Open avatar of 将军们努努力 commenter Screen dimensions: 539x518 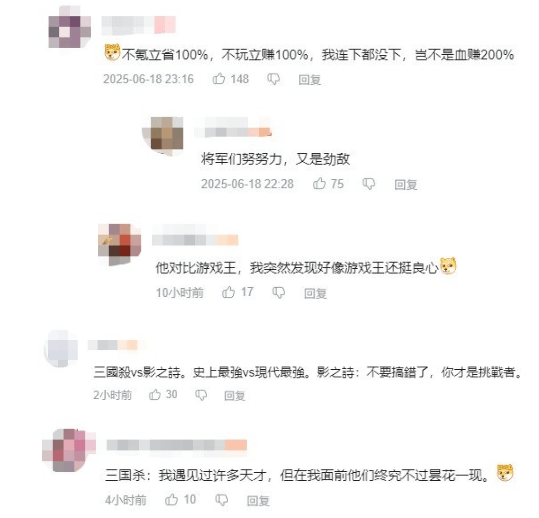[x=164, y=135]
